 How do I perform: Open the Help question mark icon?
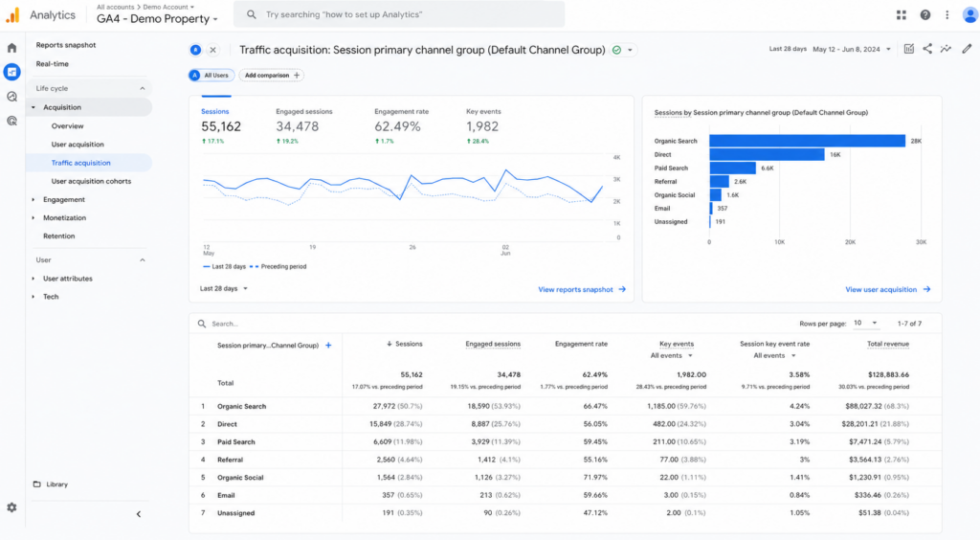925,15
